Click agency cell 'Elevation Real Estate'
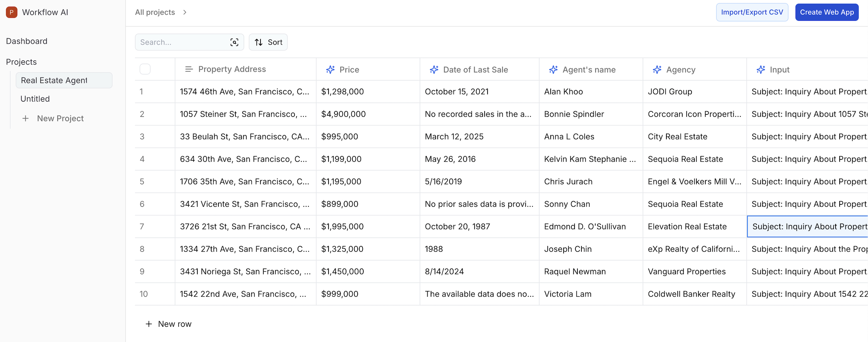Image resolution: width=868 pixels, height=342 pixels. 695,226
